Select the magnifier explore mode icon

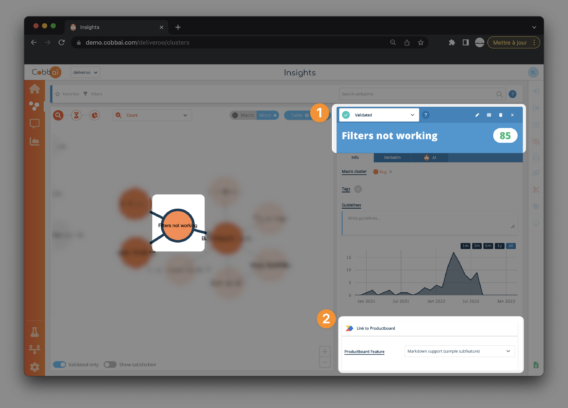point(58,115)
